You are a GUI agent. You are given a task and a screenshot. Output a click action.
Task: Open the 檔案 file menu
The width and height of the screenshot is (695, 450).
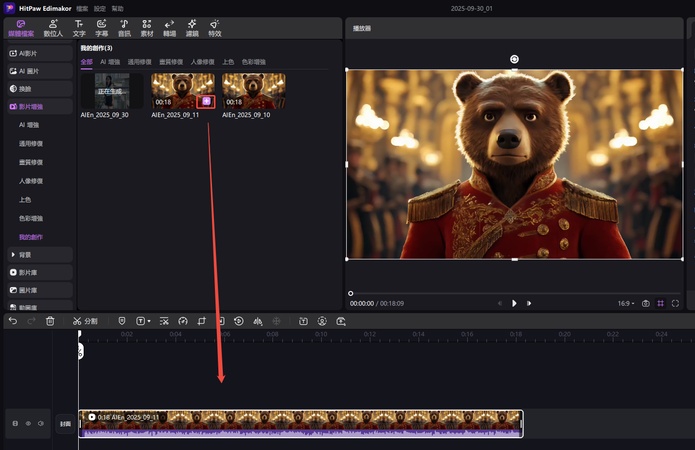click(82, 8)
